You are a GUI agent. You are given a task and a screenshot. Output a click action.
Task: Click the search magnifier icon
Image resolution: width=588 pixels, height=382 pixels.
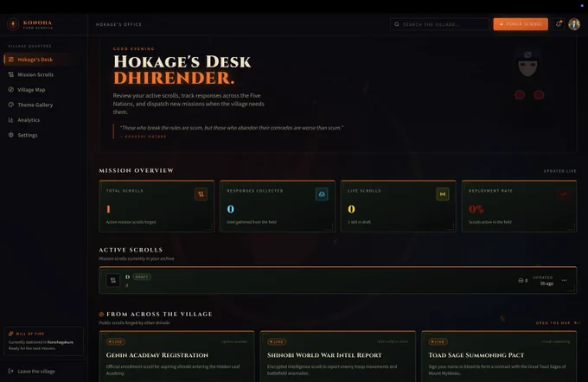(397, 24)
